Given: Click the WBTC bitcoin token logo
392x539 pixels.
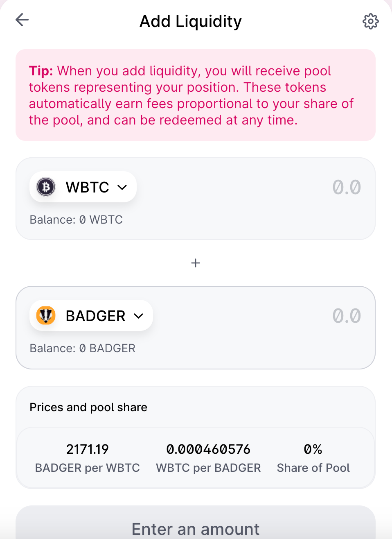Looking at the screenshot, I should pos(46,187).
